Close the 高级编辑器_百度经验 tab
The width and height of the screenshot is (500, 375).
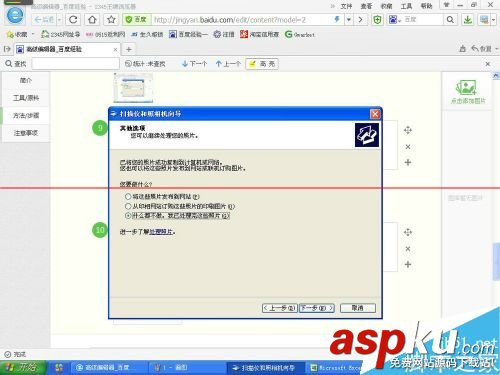click(115, 50)
